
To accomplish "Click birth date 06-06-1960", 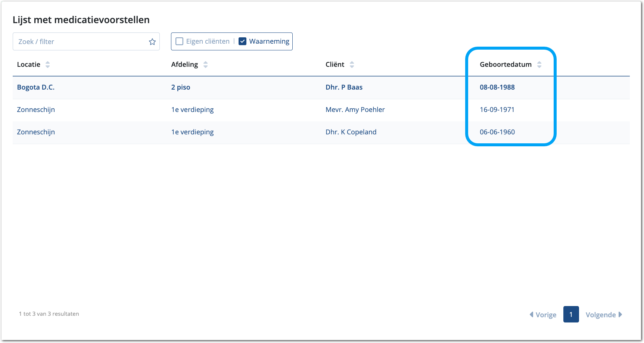I will pos(497,132).
